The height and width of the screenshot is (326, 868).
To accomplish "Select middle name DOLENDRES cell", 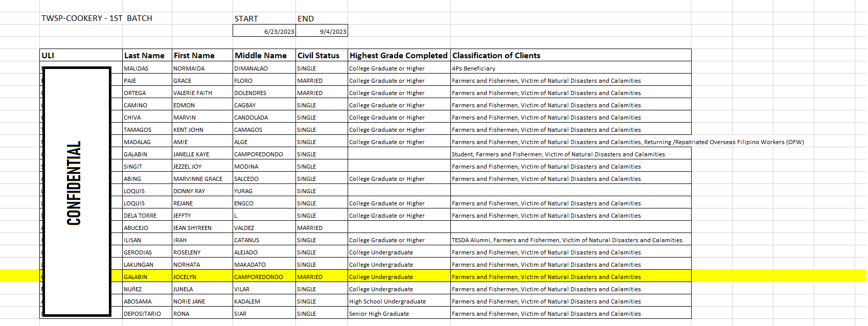I will [264, 92].
